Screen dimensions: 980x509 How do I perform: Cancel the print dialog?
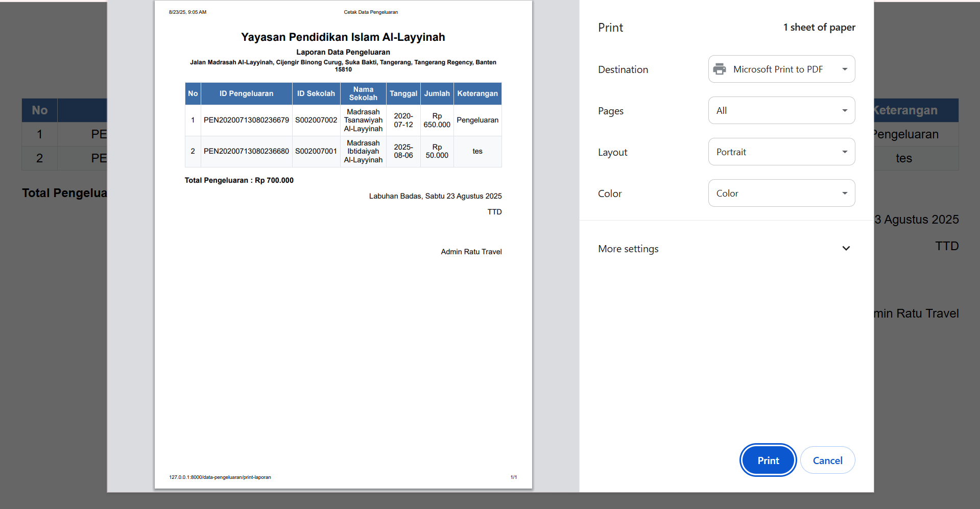click(827, 460)
